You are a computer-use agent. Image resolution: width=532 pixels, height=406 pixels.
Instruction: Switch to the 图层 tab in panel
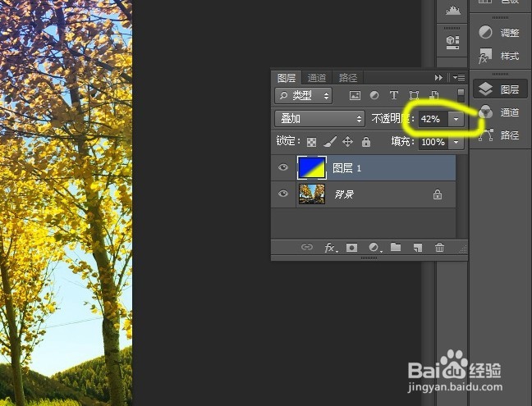[x=287, y=78]
